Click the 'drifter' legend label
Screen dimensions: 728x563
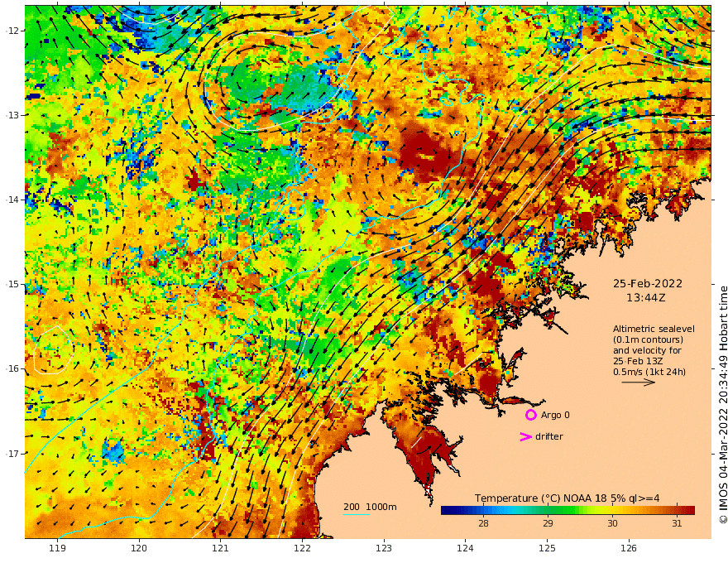click(549, 436)
